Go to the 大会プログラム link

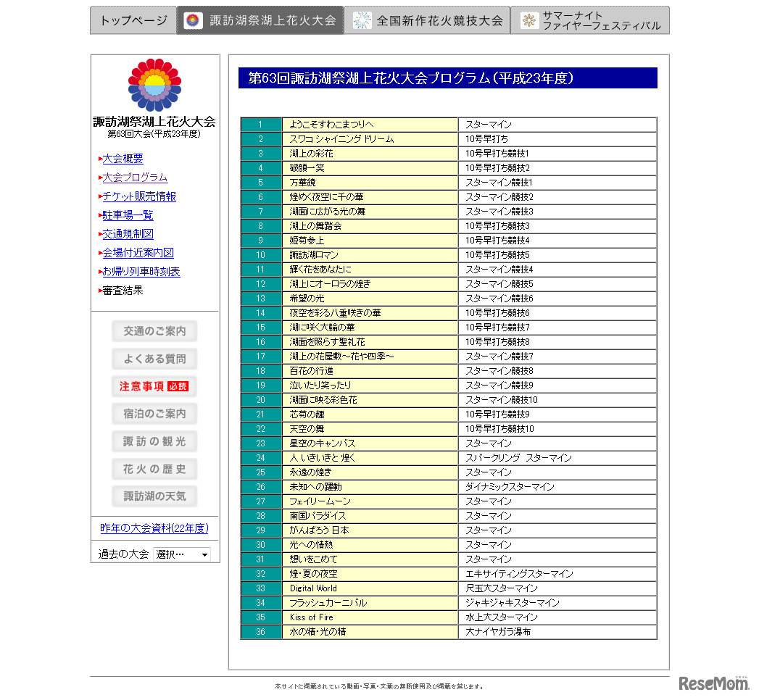pos(134,178)
